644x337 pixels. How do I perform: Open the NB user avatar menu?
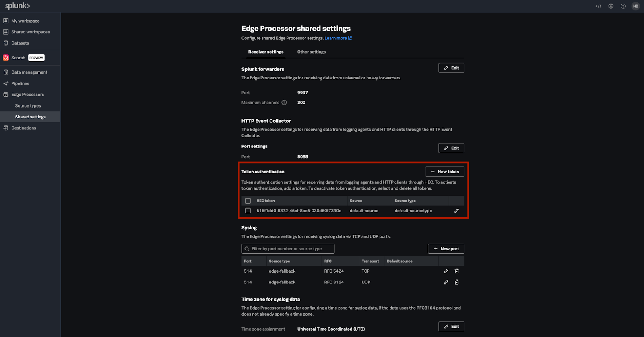[x=636, y=6]
